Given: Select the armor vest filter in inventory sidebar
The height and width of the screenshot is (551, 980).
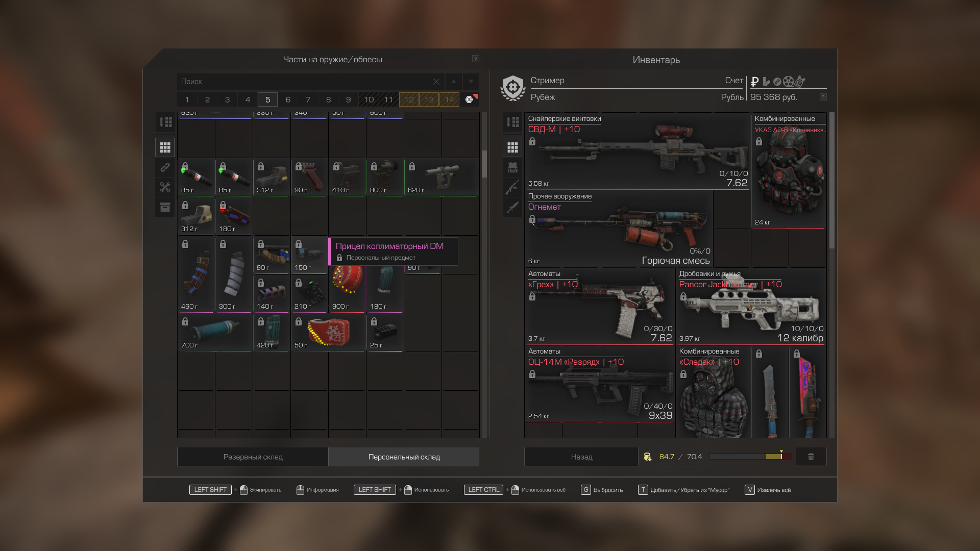Looking at the screenshot, I should tap(512, 167).
